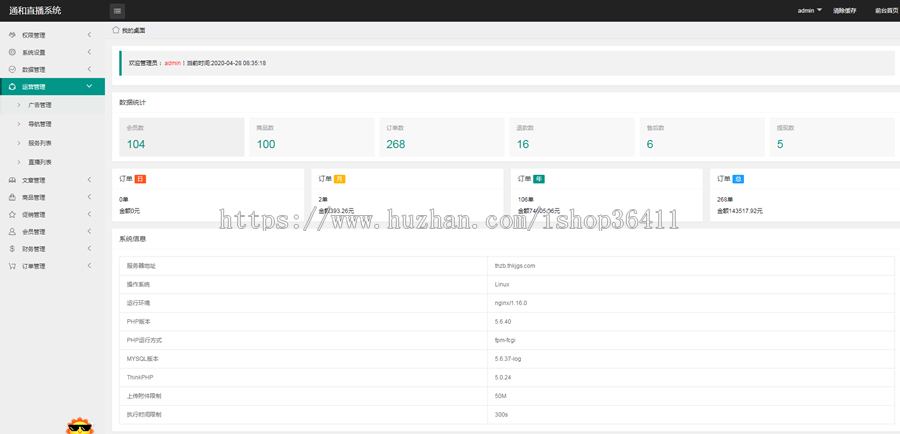Image resolution: width=900 pixels, height=434 pixels.
Task: Click the 系统信息 section heading
Action: coord(133,239)
